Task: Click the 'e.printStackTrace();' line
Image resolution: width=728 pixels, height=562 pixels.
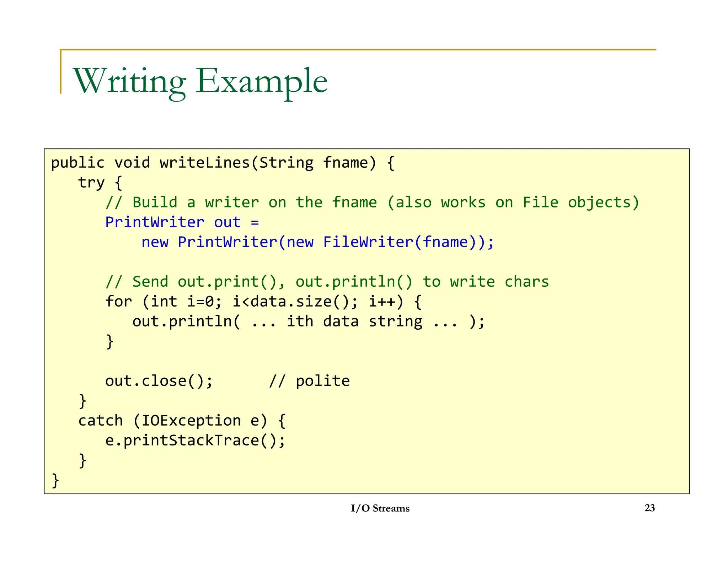Action: (195, 441)
